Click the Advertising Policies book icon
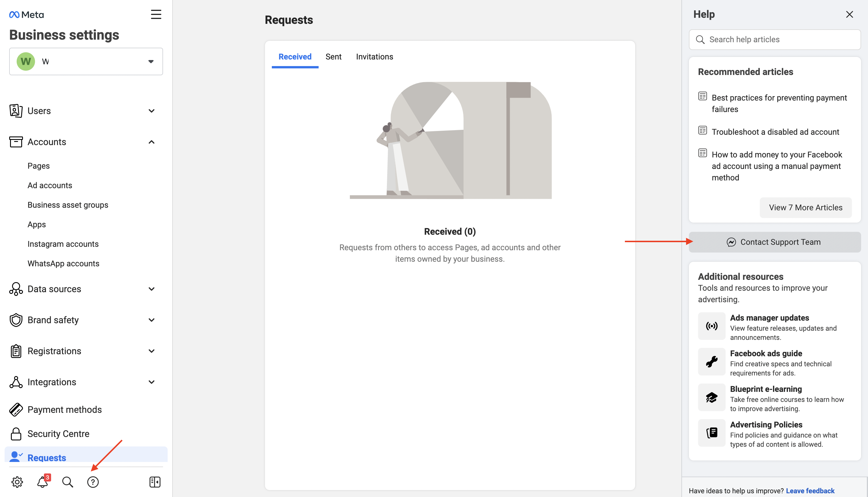Viewport: 868px width, 497px height. point(712,433)
